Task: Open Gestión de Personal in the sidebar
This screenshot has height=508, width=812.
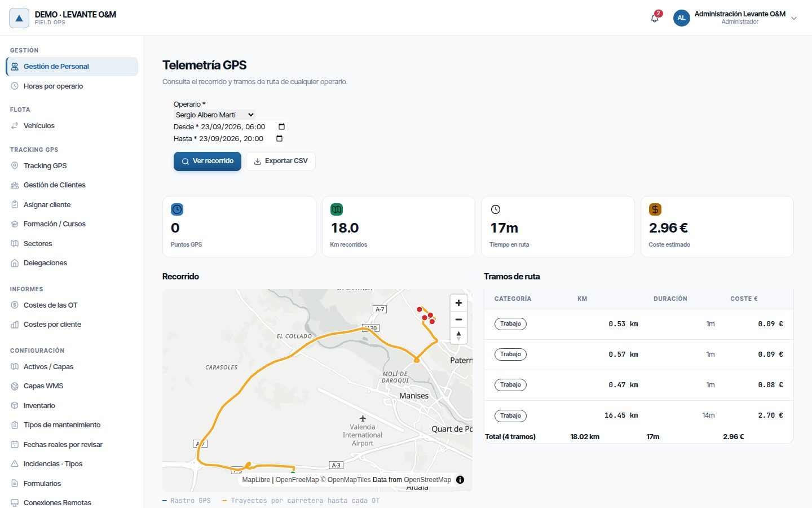Action: coord(72,67)
